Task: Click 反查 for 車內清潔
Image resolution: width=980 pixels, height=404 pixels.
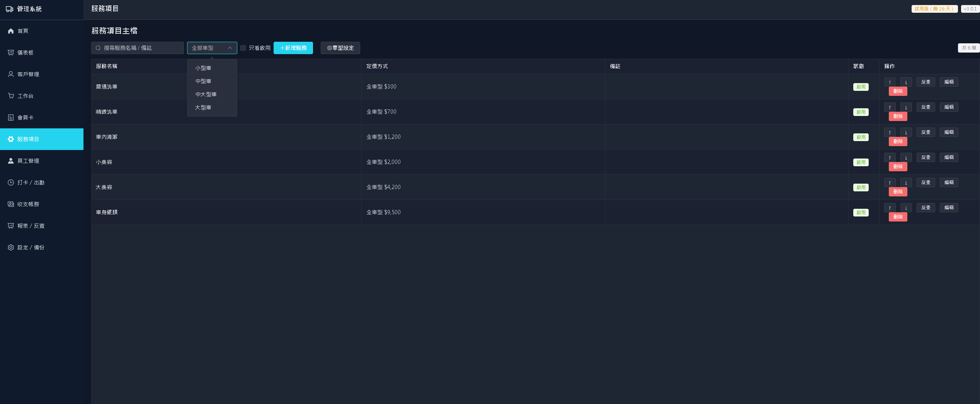Action: coord(926,132)
